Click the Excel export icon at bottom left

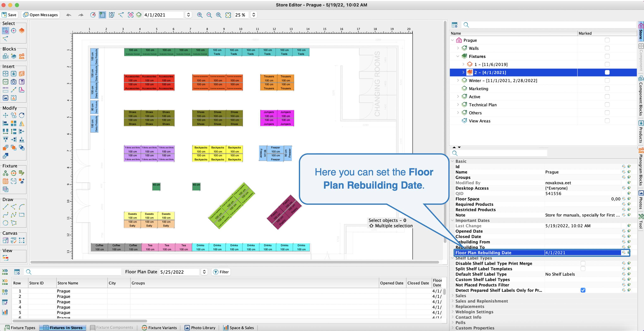click(x=5, y=272)
